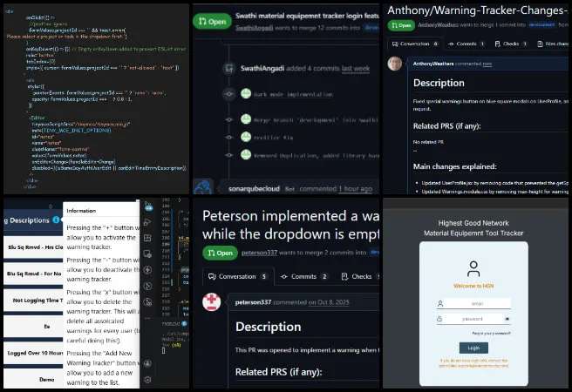Click the pushed-commits icon beside 'SwathiAngadi added 4 commits'
Viewport: 572px width, 392px height.
[229, 68]
